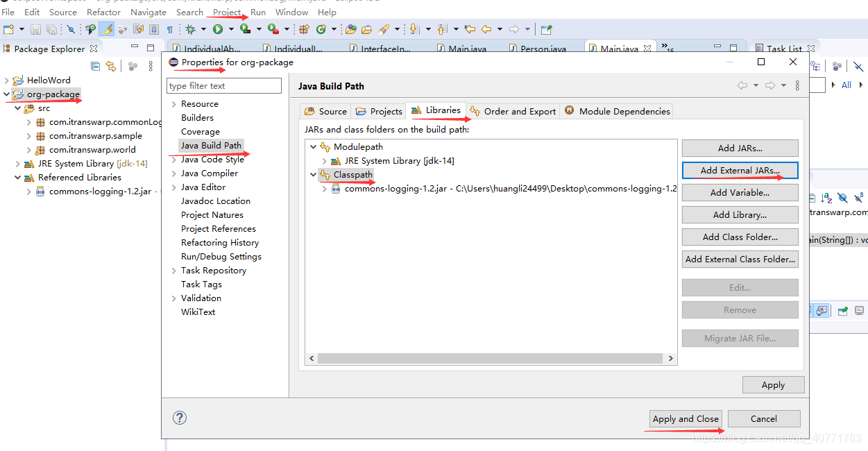Collapse Referenced Libraries node

point(18,178)
